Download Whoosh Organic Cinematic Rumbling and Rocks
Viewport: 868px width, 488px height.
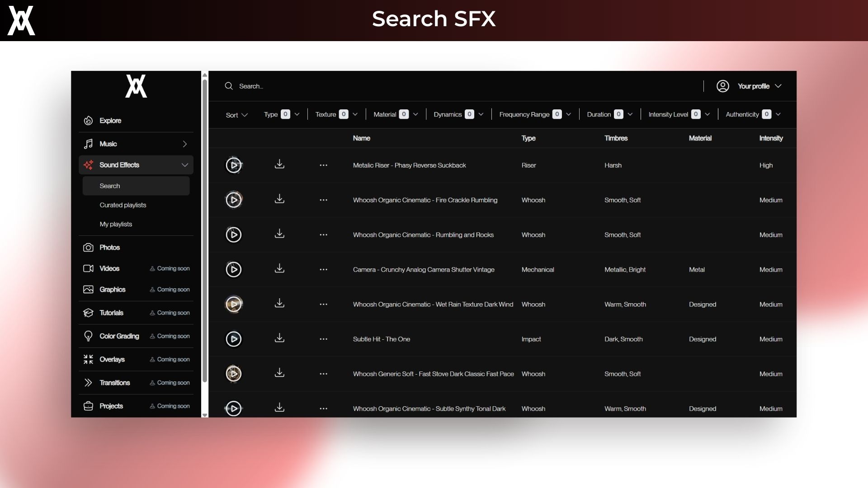[279, 234]
